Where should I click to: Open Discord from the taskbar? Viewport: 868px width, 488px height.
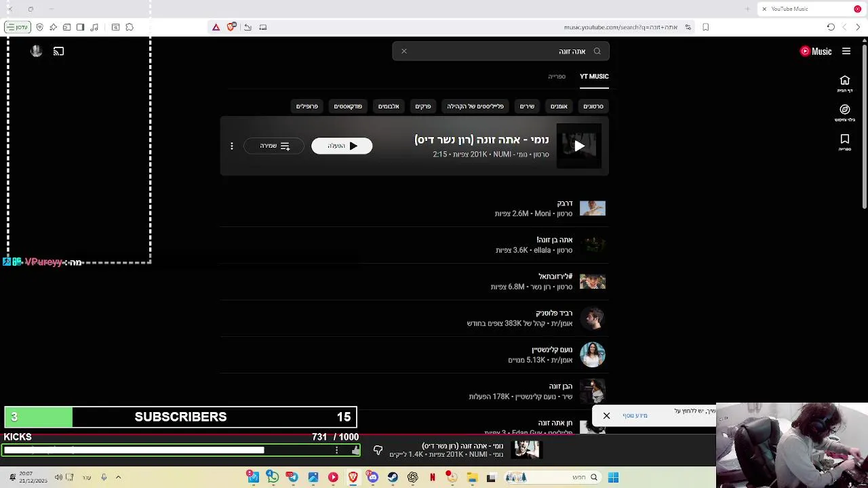click(372, 477)
